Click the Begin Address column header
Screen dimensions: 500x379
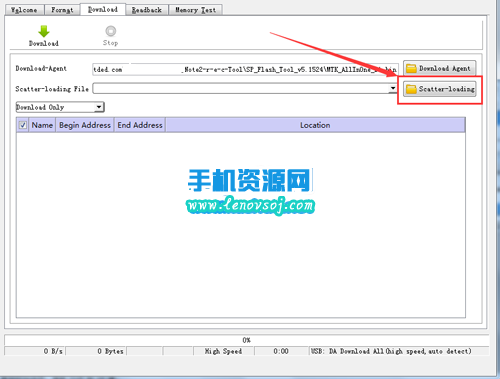click(85, 125)
